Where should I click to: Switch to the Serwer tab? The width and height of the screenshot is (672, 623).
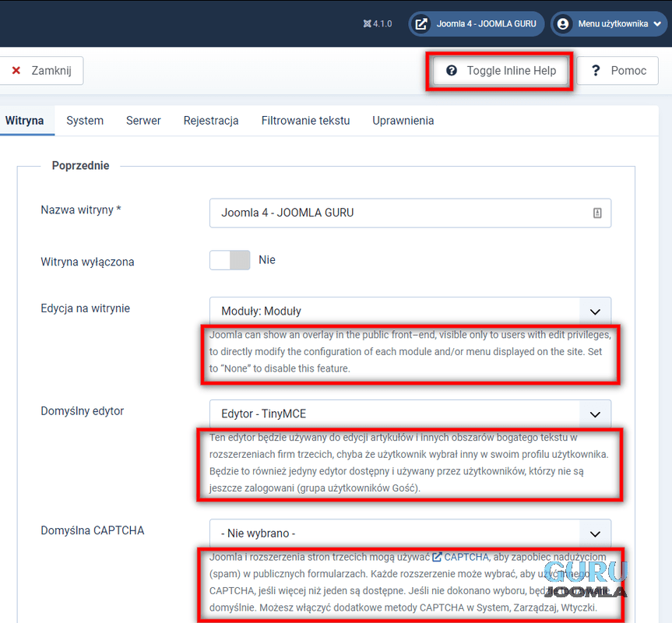click(143, 121)
